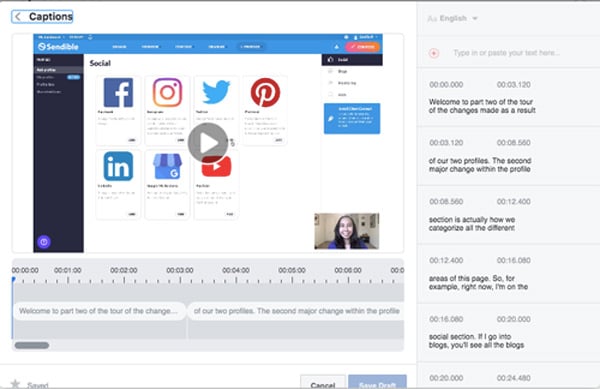Click end time 00:03.120 of first caption
This screenshot has height=389, width=600.
(514, 85)
